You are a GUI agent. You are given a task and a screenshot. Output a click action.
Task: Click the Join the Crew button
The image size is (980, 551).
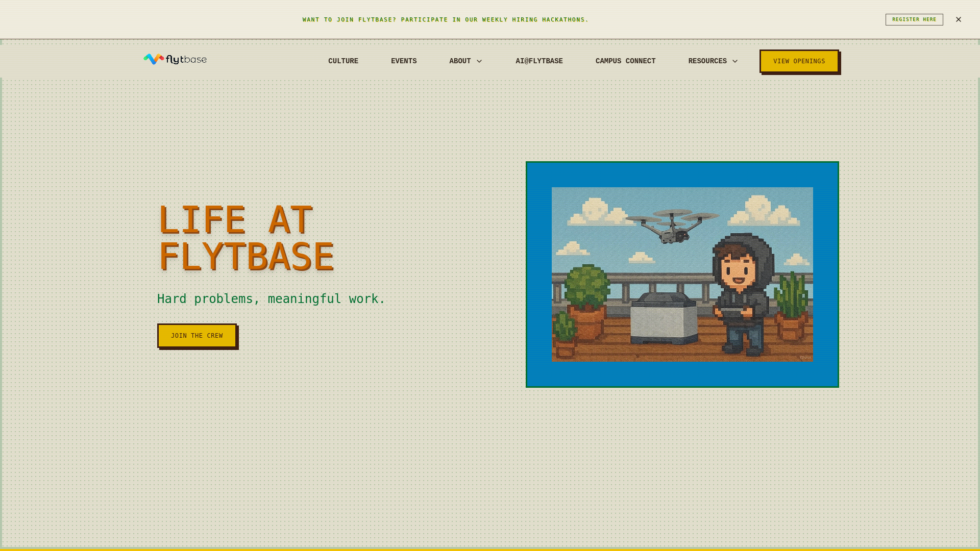tap(197, 336)
